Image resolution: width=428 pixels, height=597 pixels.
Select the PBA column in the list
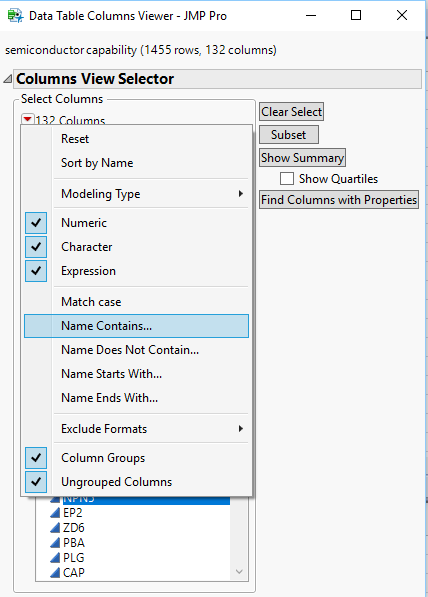click(x=73, y=543)
